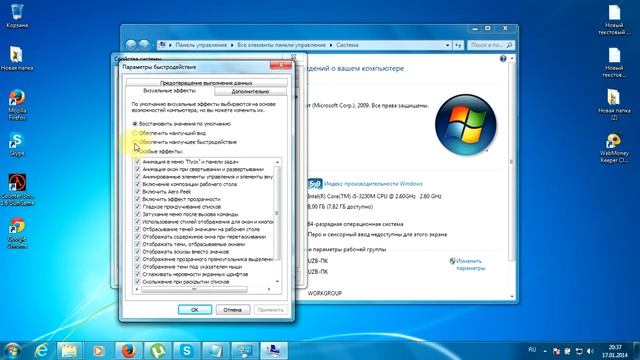Screen dimensions: 640x360
Task: Uncheck 'Затухание меню после вызова команды' checkbox
Action: pos(138,214)
